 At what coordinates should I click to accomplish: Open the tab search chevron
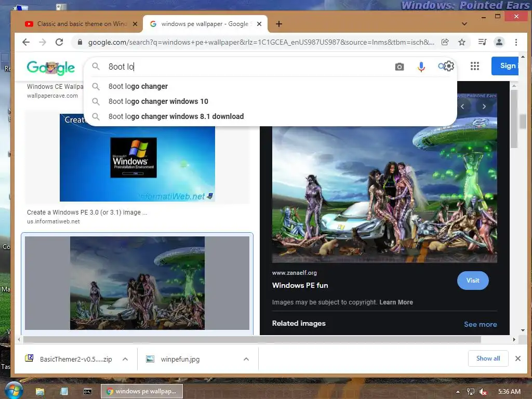click(x=464, y=24)
